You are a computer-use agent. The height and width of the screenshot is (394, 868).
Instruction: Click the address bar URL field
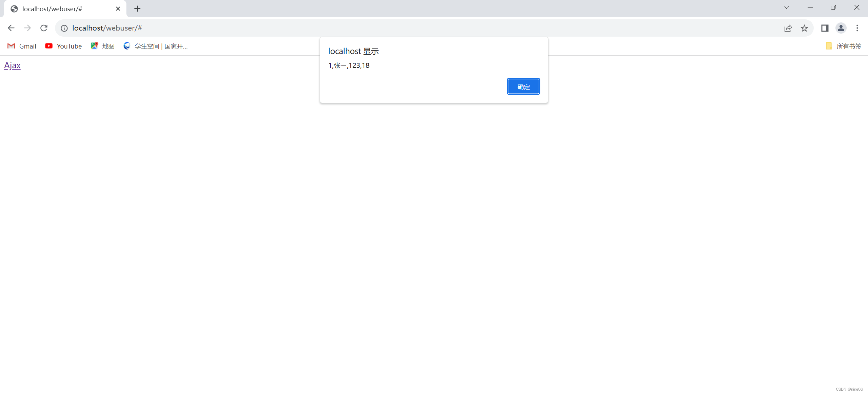click(407, 28)
